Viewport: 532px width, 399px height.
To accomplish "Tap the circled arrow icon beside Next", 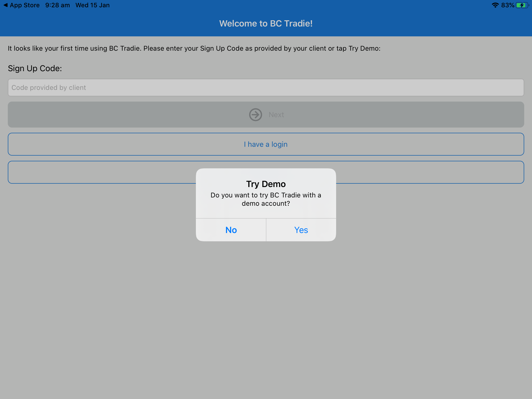I will 256,115.
